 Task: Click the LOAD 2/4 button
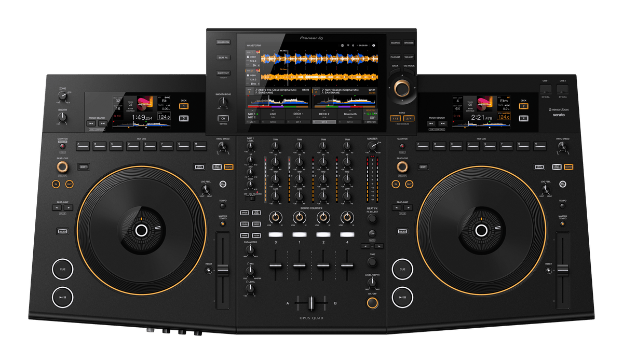click(x=409, y=119)
